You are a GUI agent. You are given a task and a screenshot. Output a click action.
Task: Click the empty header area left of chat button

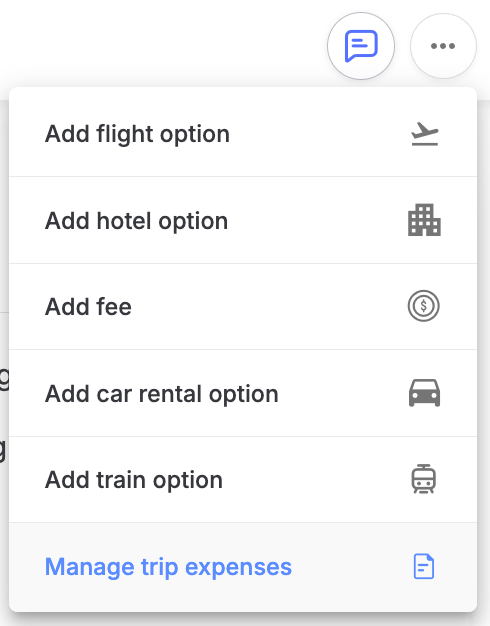(160, 44)
